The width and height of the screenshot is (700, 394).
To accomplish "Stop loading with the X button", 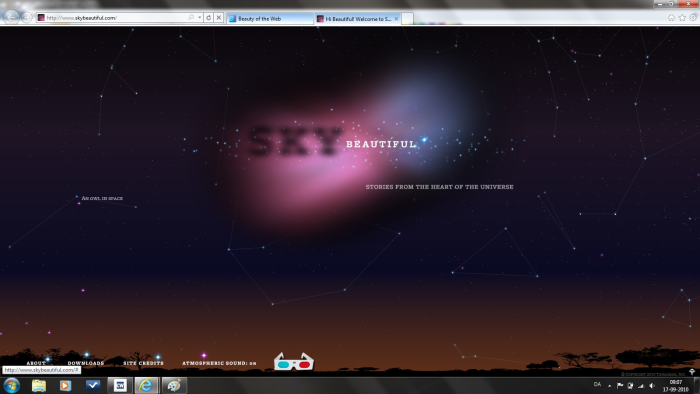I will (x=218, y=18).
